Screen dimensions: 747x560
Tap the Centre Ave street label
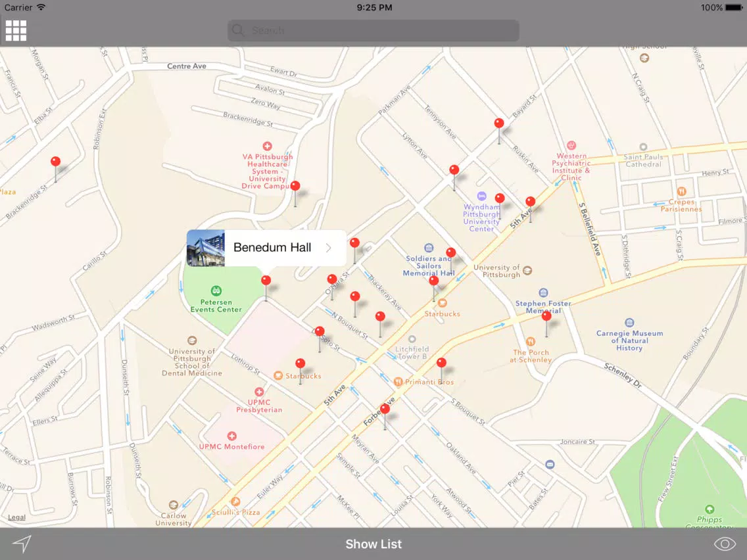187,66
